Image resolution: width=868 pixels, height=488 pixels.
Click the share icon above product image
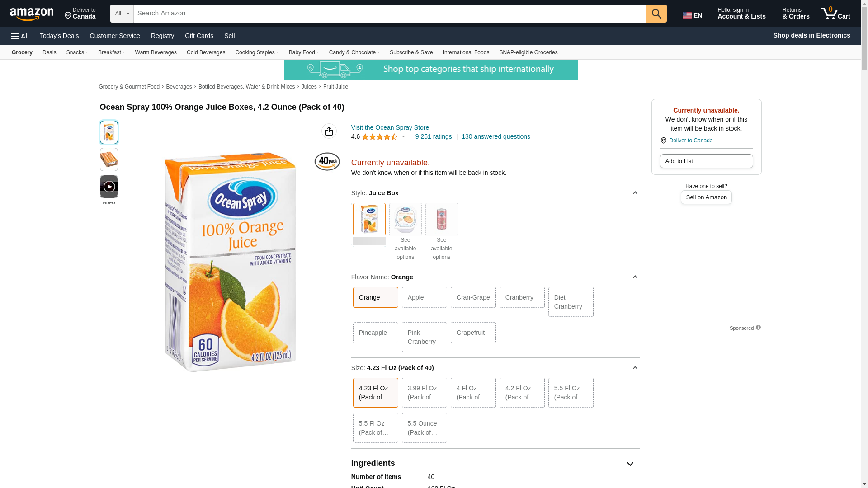point(329,131)
